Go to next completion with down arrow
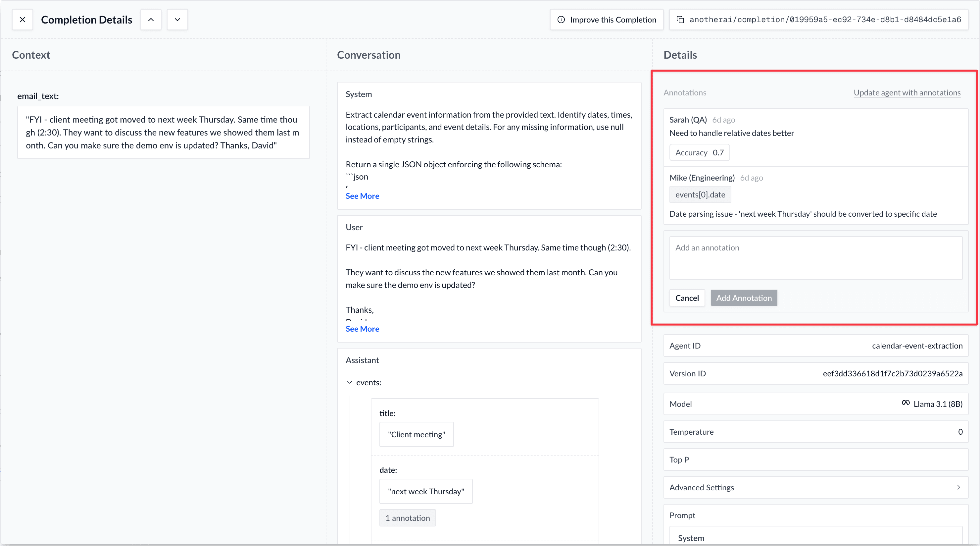Screen dimensions: 980x546 coord(177,20)
